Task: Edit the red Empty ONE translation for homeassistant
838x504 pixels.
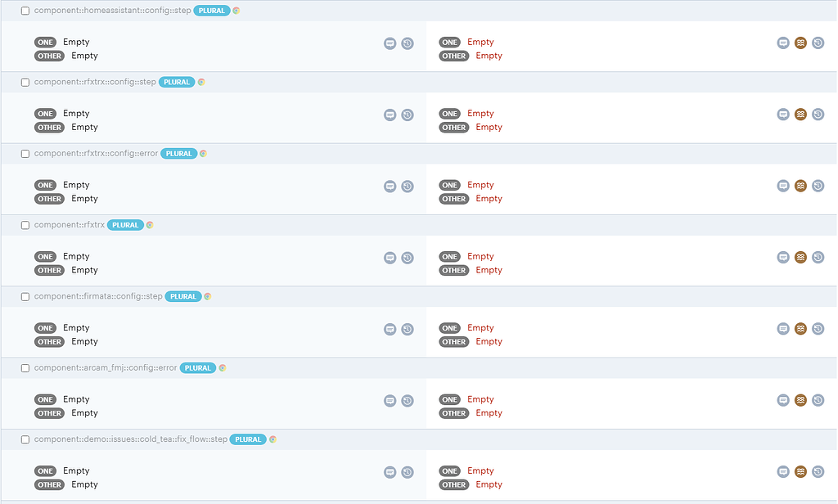Action: [480, 42]
